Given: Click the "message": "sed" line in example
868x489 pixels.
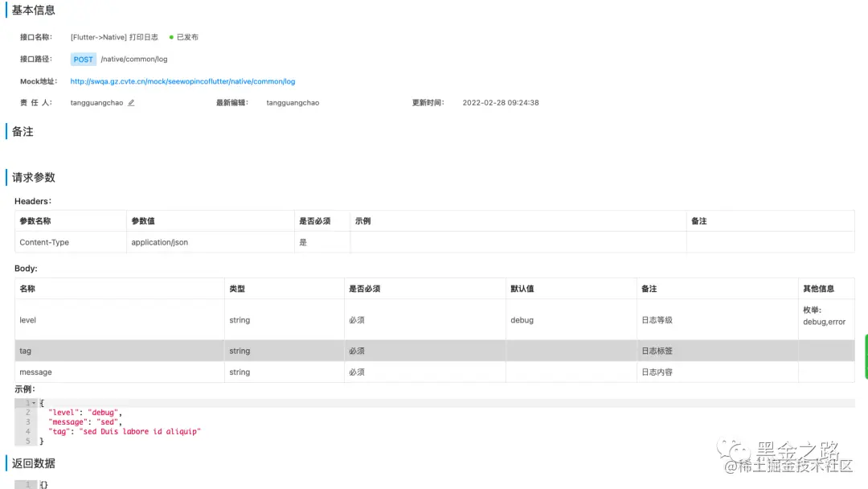Looking at the screenshot, I should coord(84,422).
